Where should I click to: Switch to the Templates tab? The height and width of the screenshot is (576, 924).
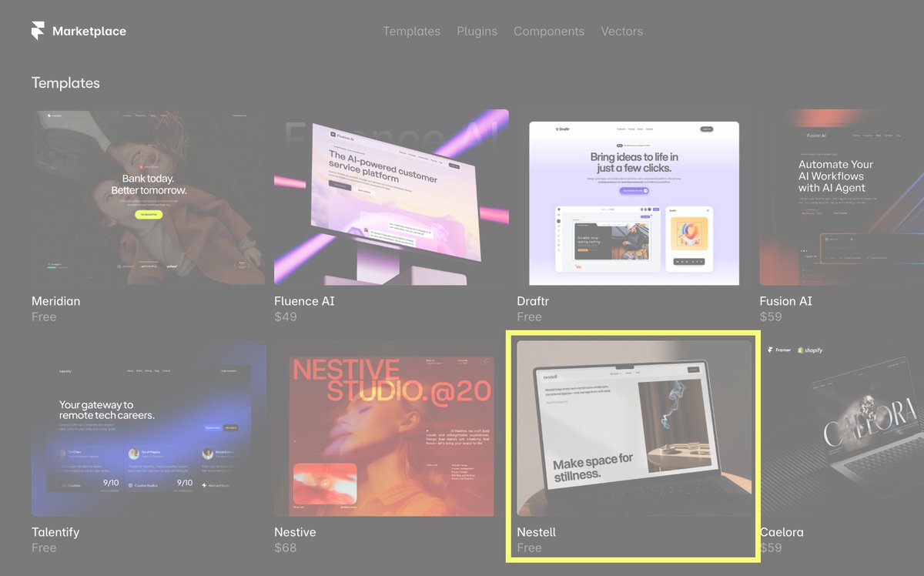[412, 32]
